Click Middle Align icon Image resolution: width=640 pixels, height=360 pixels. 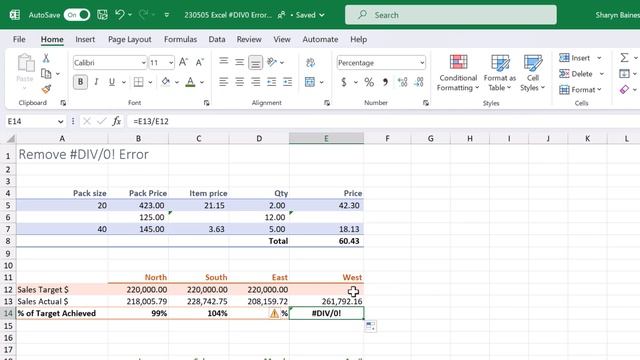tap(239, 62)
